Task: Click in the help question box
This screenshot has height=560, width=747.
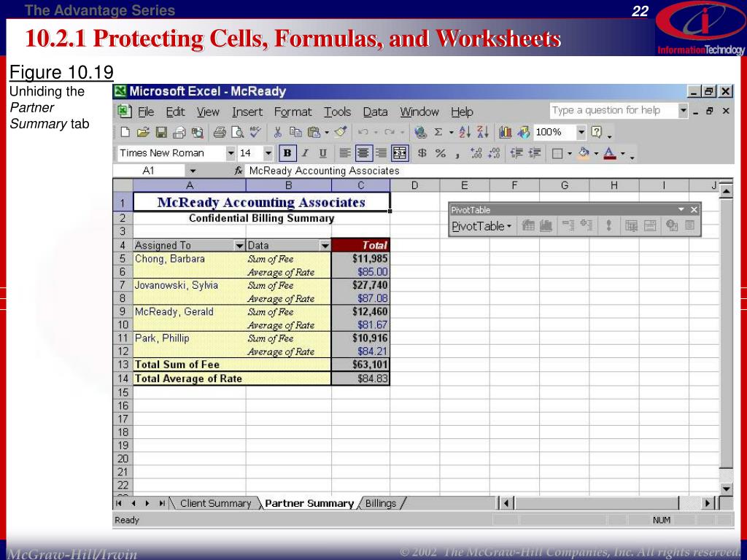Action: [614, 111]
